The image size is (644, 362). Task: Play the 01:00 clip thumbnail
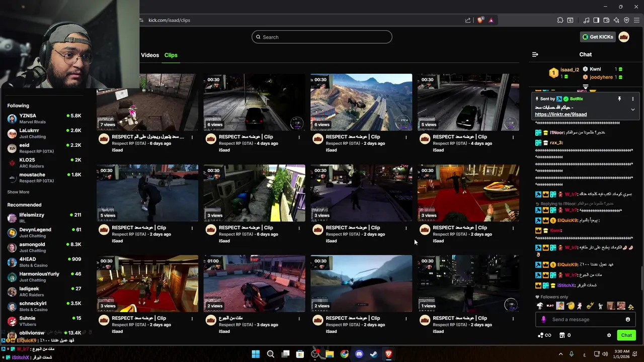point(254,284)
